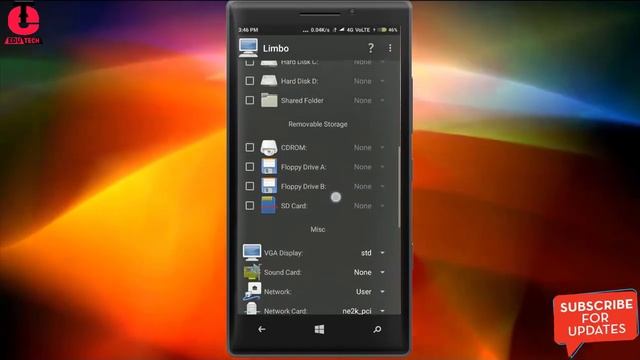640x360 pixels.
Task: Tap the battery percentage indicator
Action: click(393, 30)
